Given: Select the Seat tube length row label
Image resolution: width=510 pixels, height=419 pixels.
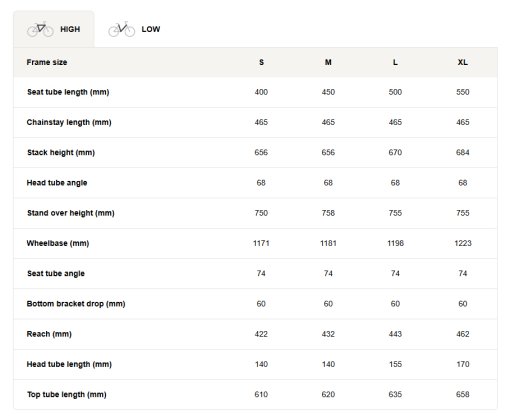Looking at the screenshot, I should pyautogui.click(x=68, y=92).
